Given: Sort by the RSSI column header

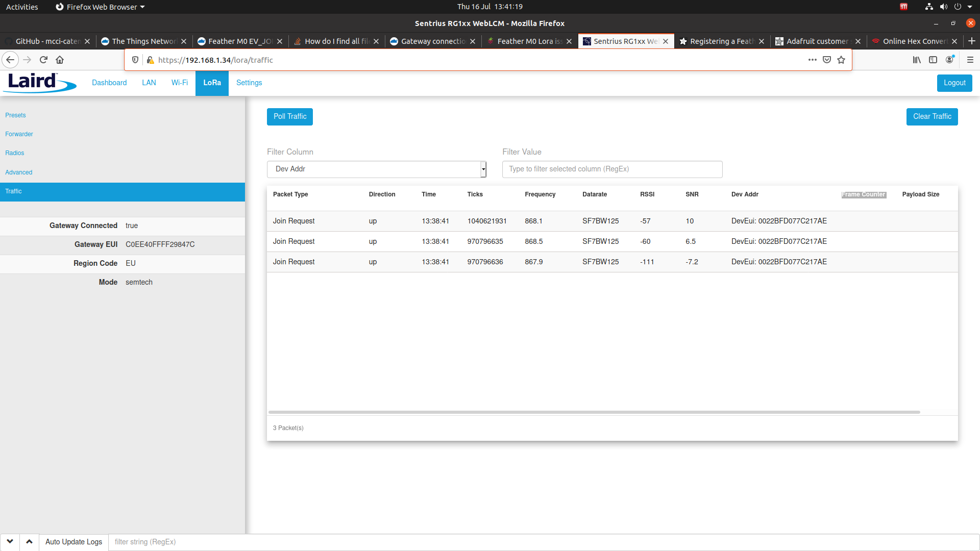Looking at the screenshot, I should coord(647,194).
